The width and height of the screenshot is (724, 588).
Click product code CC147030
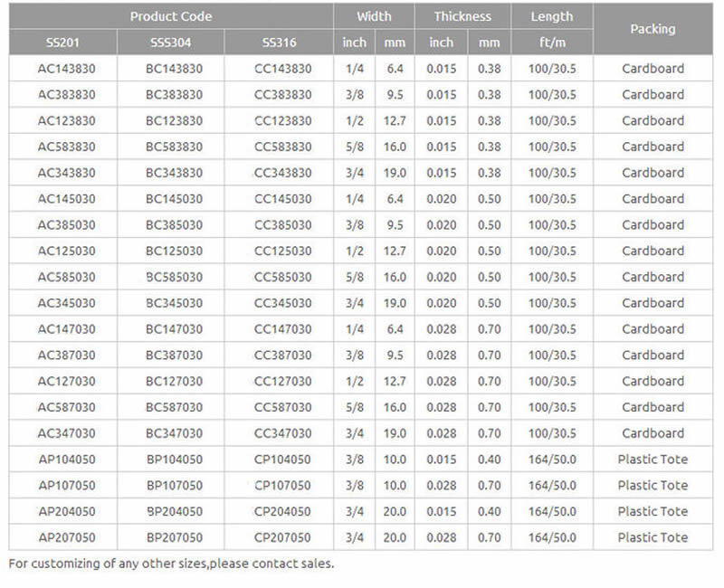[282, 329]
